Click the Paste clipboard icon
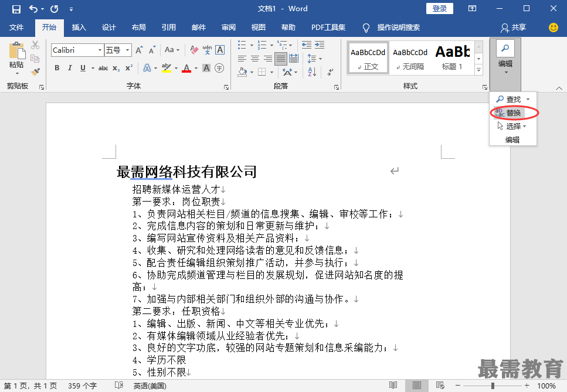This screenshot has width=567, height=392. tap(16, 50)
